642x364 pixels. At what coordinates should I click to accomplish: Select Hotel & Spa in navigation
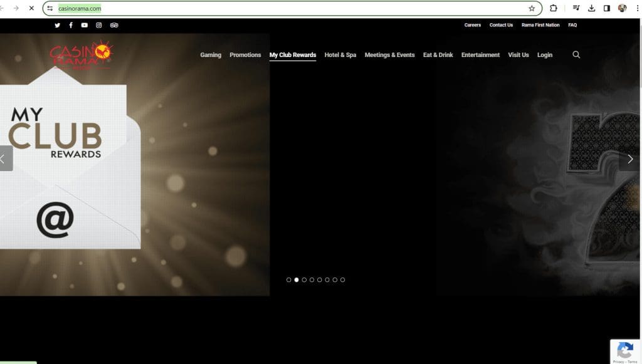340,55
